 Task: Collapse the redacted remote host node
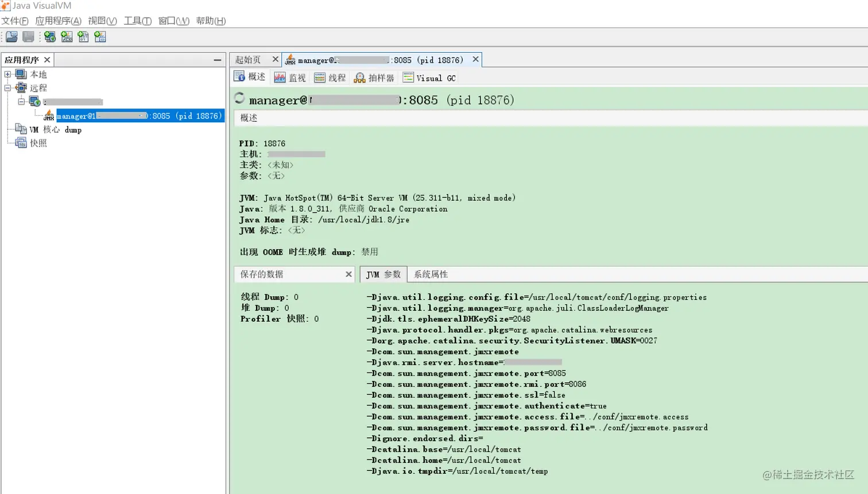(x=21, y=102)
